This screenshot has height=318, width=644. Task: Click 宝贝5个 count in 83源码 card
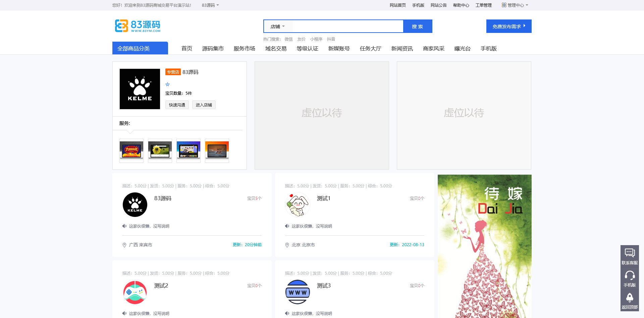(x=254, y=198)
